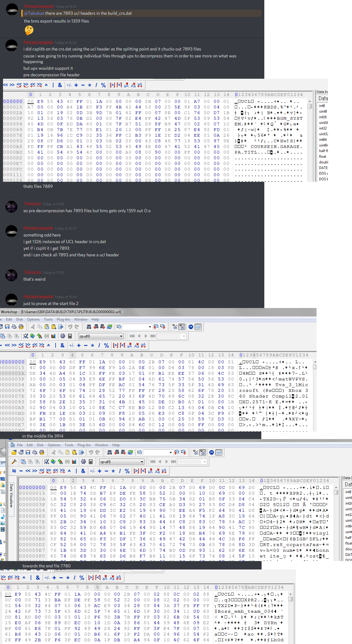This screenshot has height=644, width=352.
Task: Click thinking emoji reaction image
Action: (29, 30)
